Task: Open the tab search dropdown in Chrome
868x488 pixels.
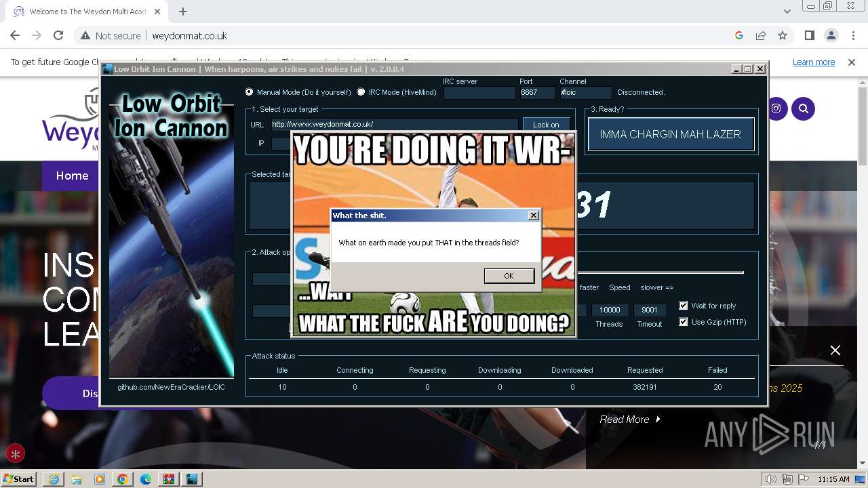Action: point(787,12)
